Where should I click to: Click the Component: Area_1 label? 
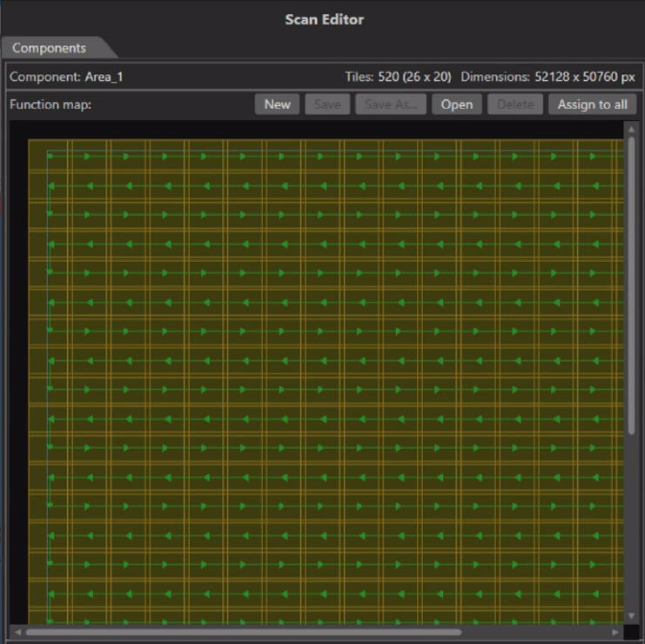tap(66, 77)
